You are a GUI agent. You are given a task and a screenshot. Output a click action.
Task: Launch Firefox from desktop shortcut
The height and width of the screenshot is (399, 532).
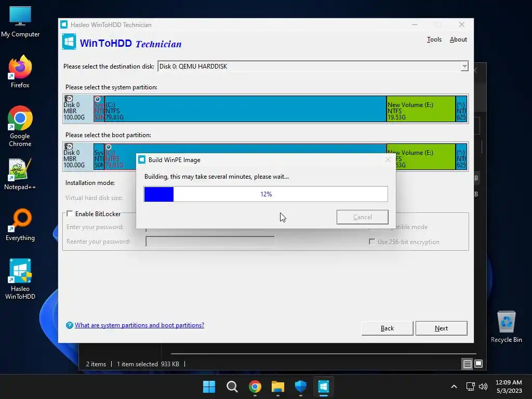pyautogui.click(x=20, y=72)
